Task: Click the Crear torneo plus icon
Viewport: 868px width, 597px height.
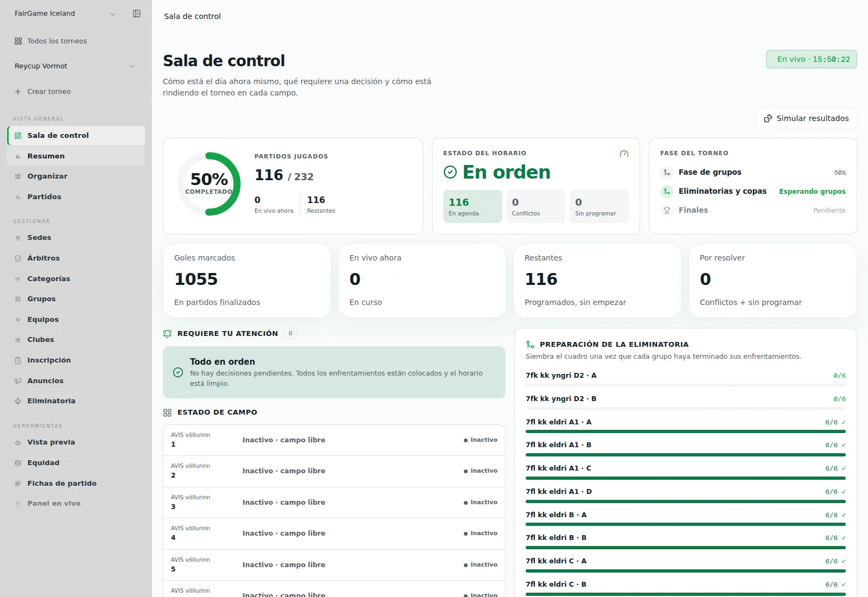Action: (x=18, y=92)
